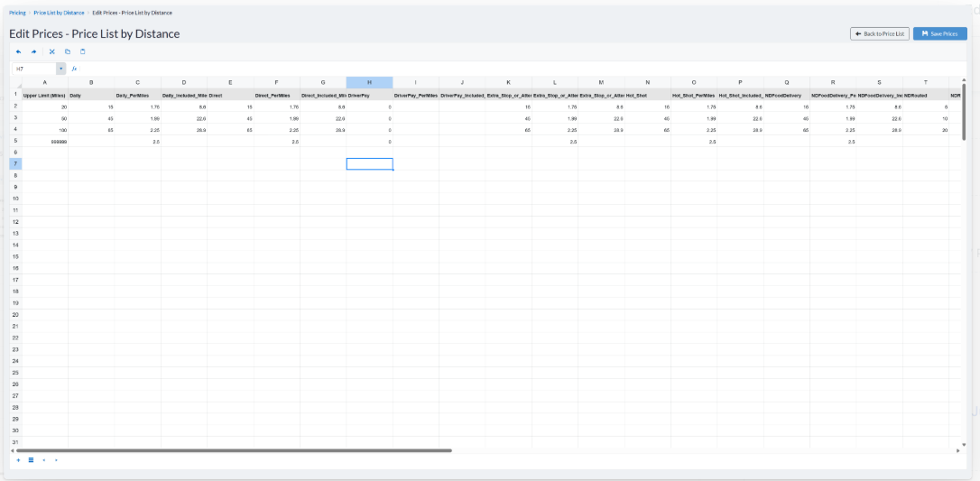Redo the last undone edit
980x481 pixels.
coord(33,51)
